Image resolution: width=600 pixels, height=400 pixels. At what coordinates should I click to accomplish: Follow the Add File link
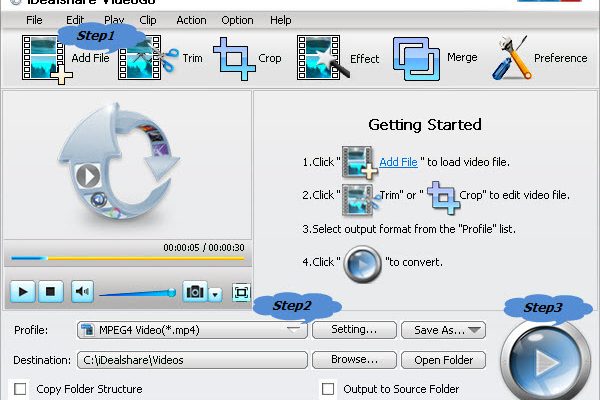[398, 162]
